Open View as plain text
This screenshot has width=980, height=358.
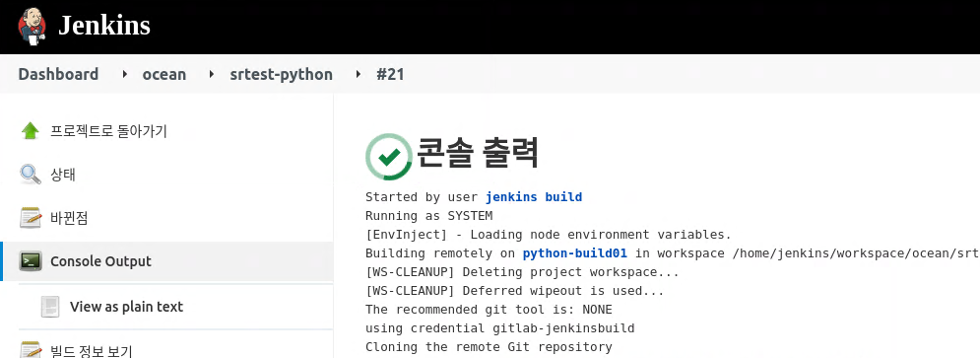pyautogui.click(x=126, y=307)
